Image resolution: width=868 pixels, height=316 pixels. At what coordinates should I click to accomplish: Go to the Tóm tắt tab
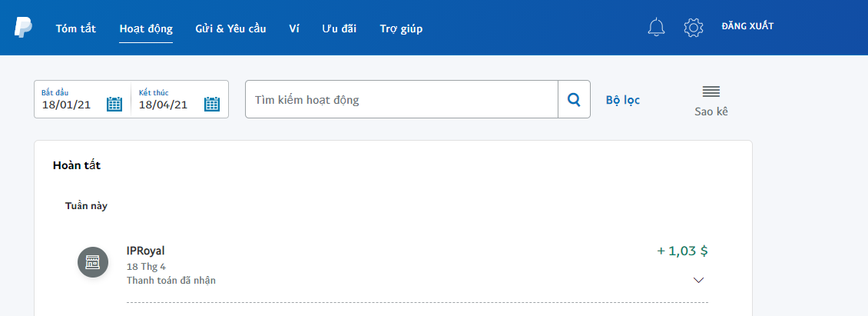75,29
